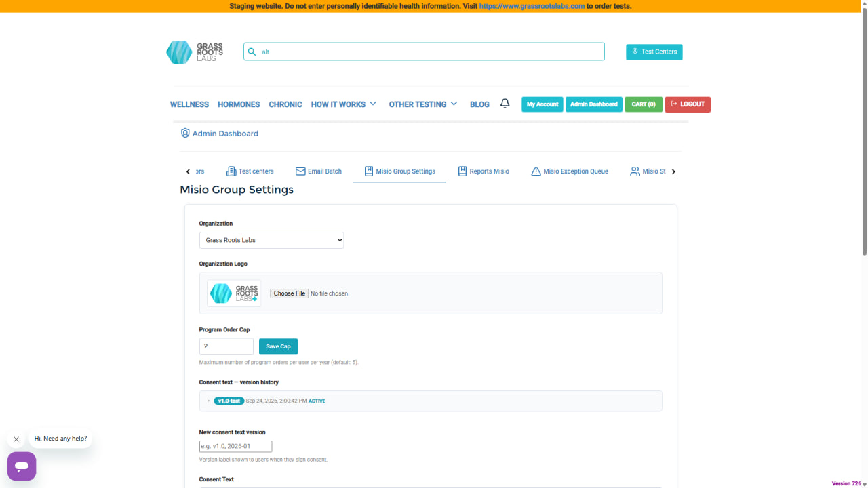Image resolution: width=868 pixels, height=488 pixels.
Task: Click the Reports Misio book icon
Action: [462, 171]
